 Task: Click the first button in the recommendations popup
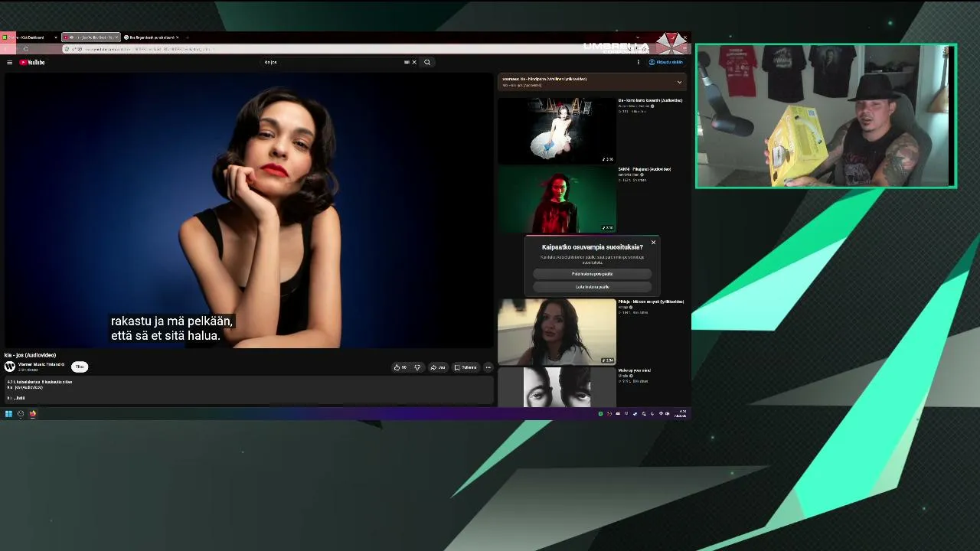click(593, 274)
